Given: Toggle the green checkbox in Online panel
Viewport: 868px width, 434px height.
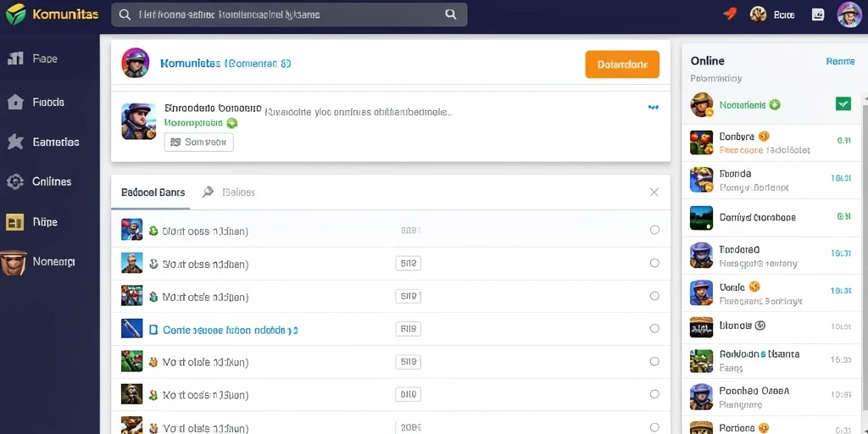Looking at the screenshot, I should [x=843, y=103].
